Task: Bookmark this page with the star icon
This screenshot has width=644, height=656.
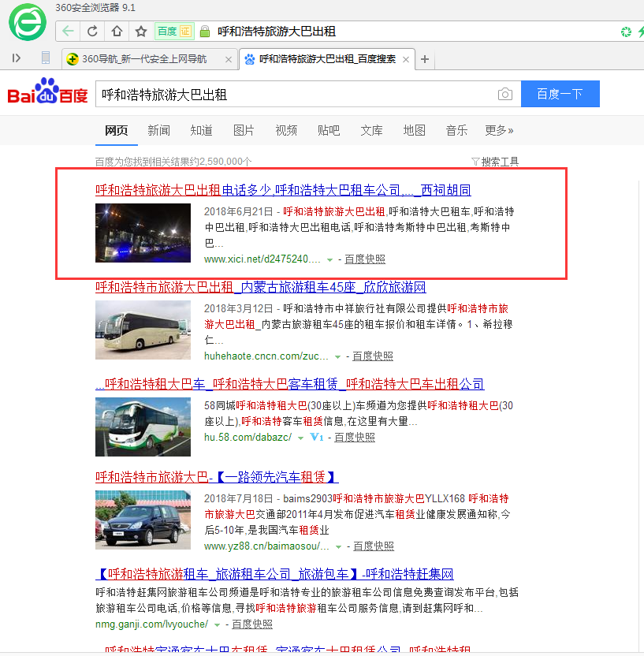Action: click(x=141, y=32)
